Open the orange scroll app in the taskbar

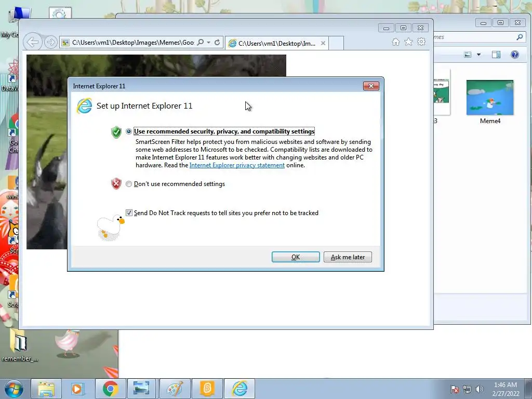pos(207,389)
